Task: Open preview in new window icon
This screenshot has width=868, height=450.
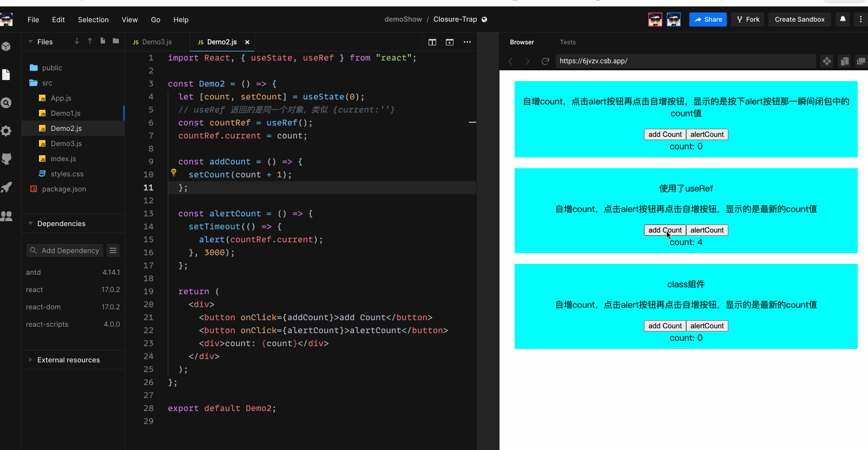Action: [861, 61]
